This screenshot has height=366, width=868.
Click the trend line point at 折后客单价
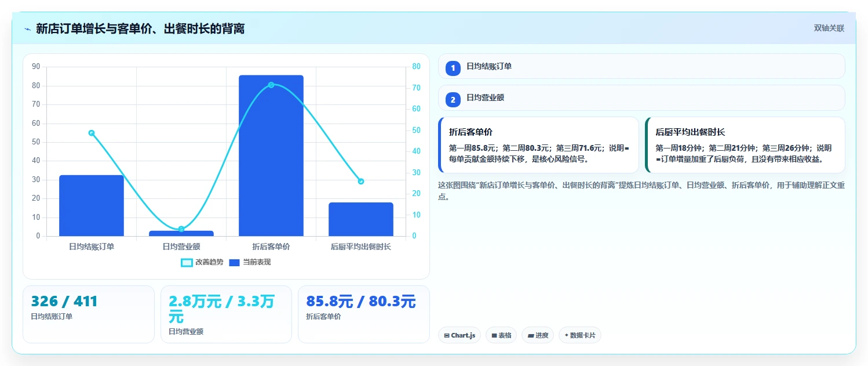271,85
